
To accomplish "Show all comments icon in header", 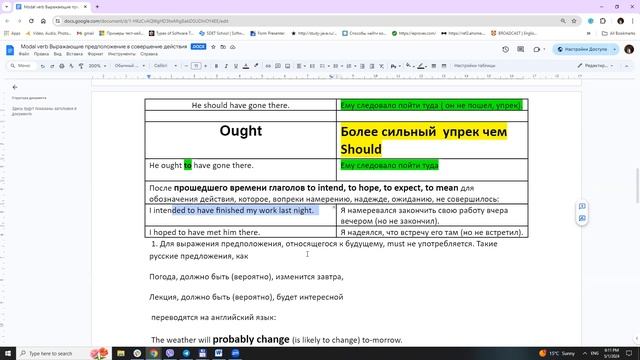I will (520, 49).
